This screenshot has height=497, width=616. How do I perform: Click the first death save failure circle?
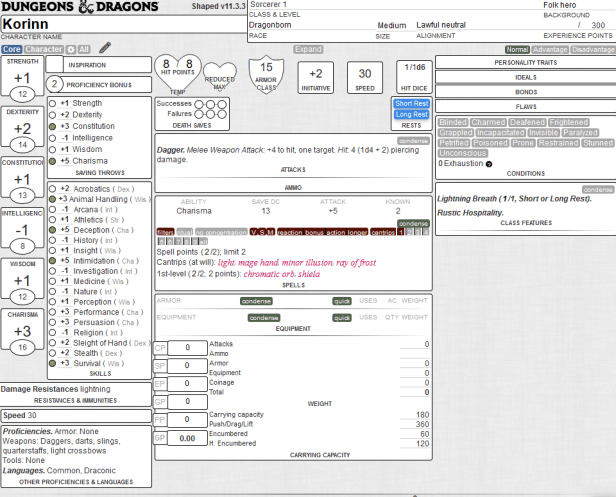coord(199,113)
